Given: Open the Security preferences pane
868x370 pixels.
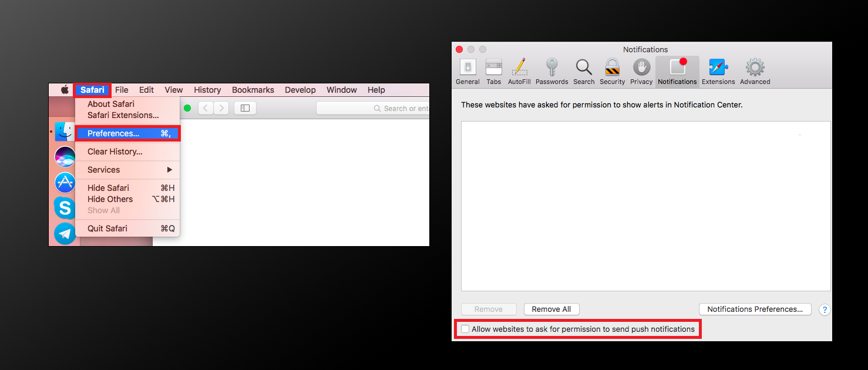Looking at the screenshot, I should tap(613, 72).
